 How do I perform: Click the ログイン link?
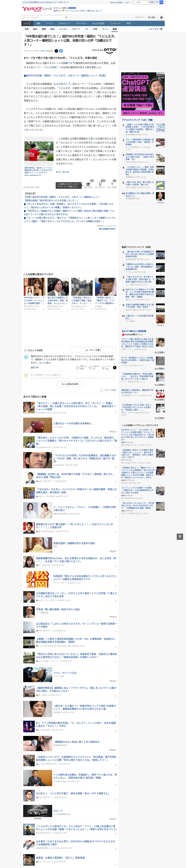(57, 11)
